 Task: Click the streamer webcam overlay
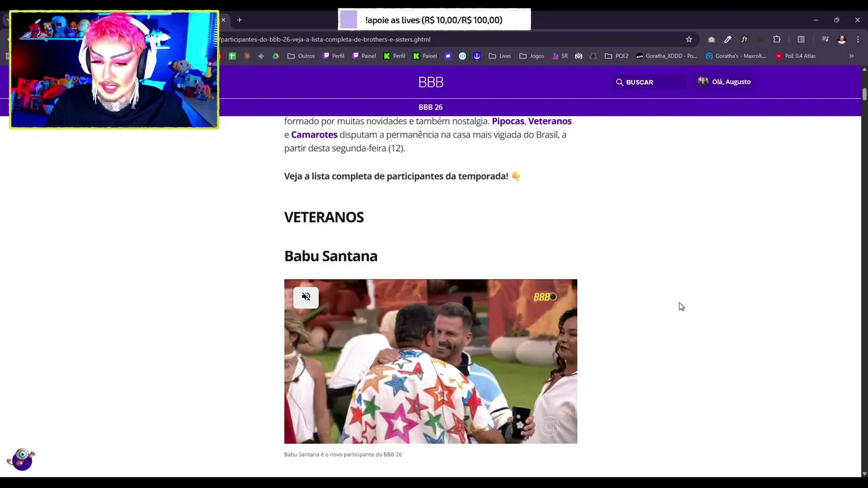tap(114, 69)
